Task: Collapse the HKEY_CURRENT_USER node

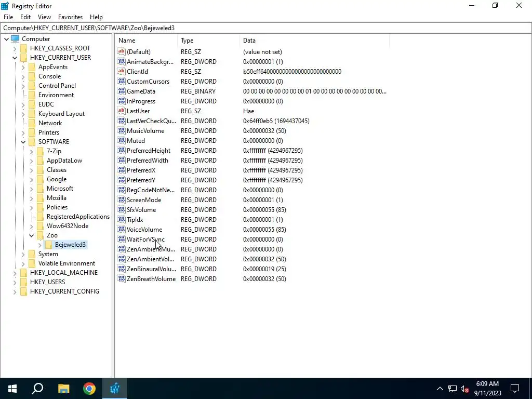Action: point(15,58)
